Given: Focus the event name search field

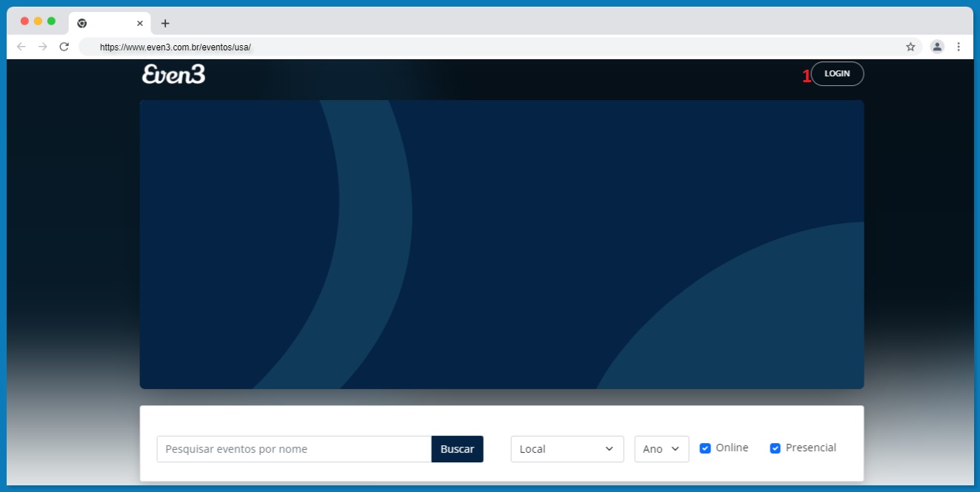Looking at the screenshot, I should tap(294, 449).
